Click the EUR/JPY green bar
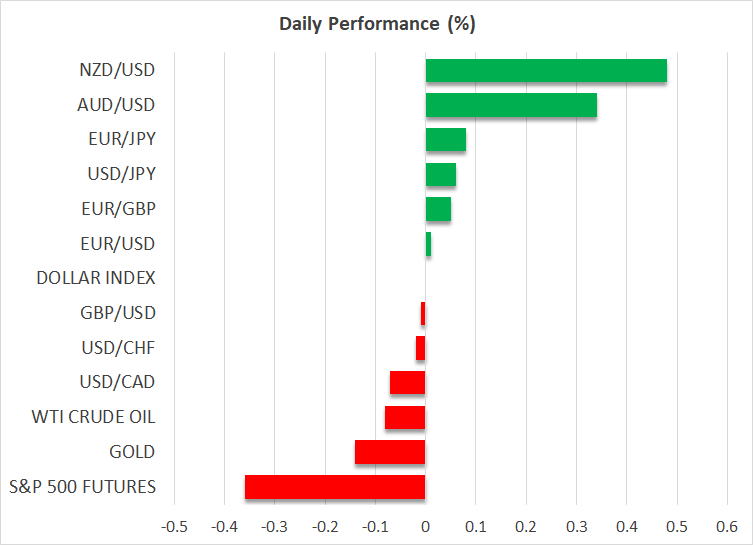 (x=446, y=140)
